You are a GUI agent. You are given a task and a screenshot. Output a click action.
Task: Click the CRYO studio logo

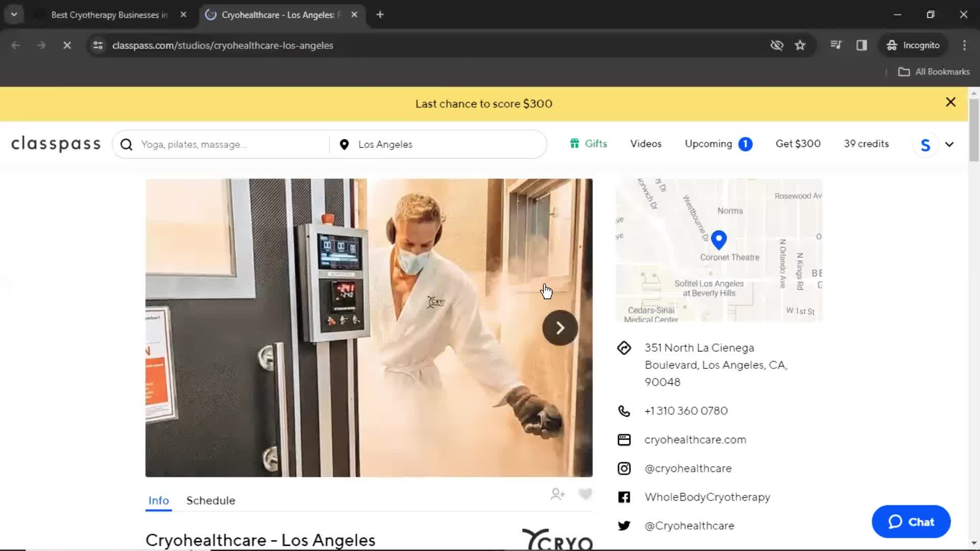[x=557, y=540]
